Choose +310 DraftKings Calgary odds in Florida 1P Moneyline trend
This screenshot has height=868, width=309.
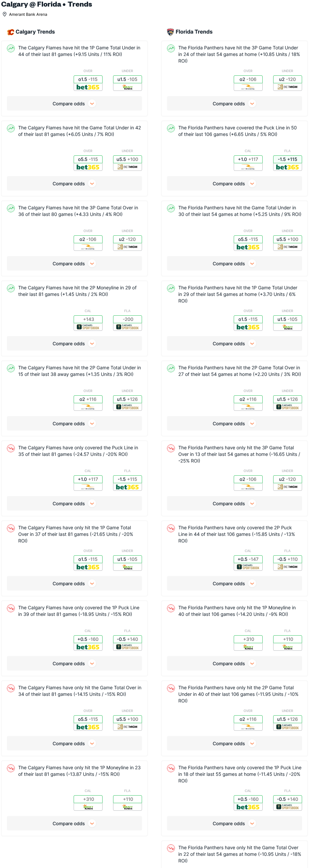click(x=249, y=643)
